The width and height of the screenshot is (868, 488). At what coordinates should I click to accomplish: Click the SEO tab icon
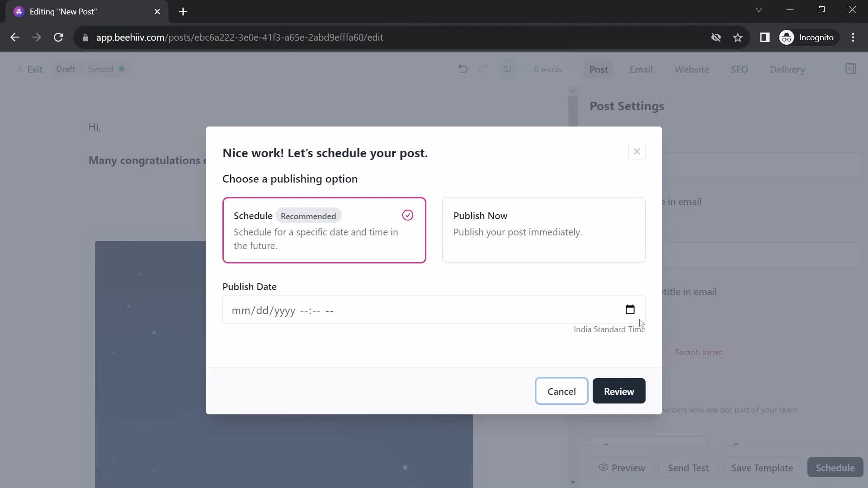click(x=739, y=69)
